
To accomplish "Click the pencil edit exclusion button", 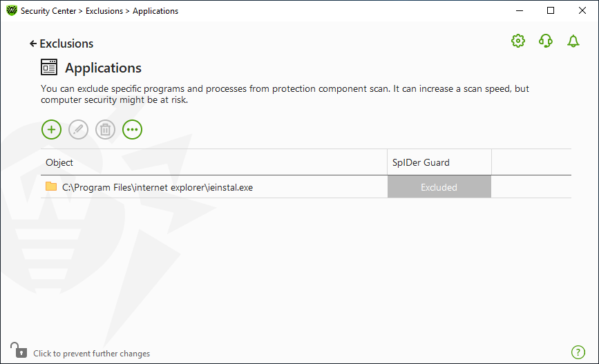I will click(x=78, y=129).
